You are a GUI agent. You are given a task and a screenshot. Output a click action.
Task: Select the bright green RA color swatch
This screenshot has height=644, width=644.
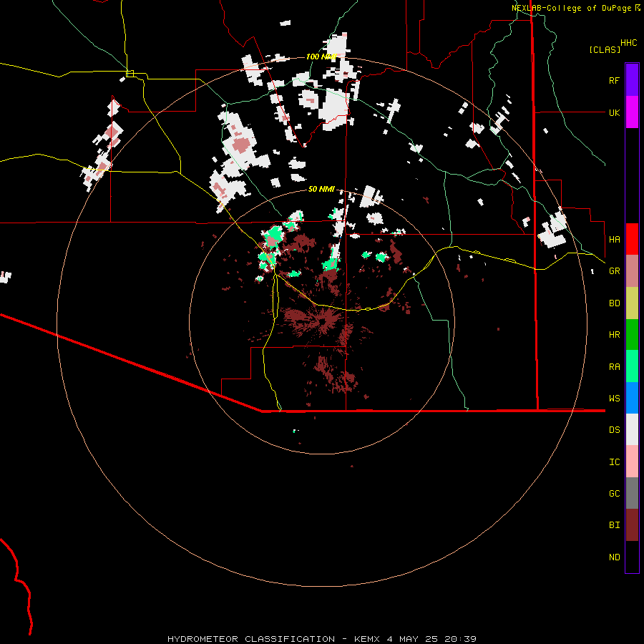[x=632, y=366]
